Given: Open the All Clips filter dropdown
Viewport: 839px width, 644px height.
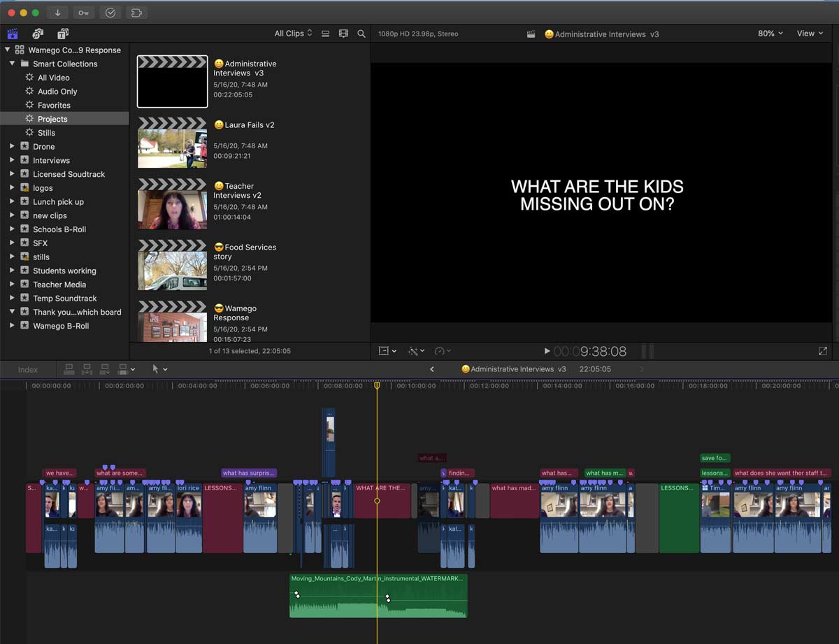Looking at the screenshot, I should (x=294, y=34).
